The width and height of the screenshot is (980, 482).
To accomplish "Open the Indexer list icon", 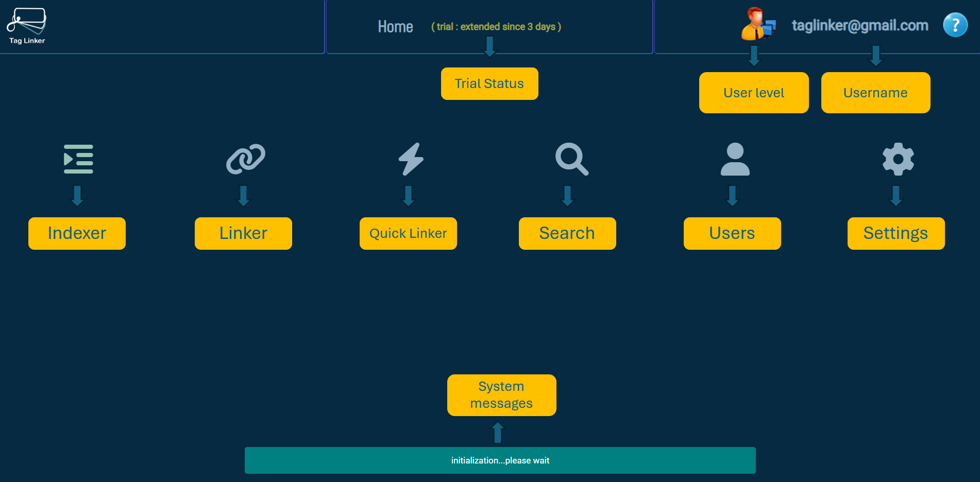I will click(x=78, y=159).
